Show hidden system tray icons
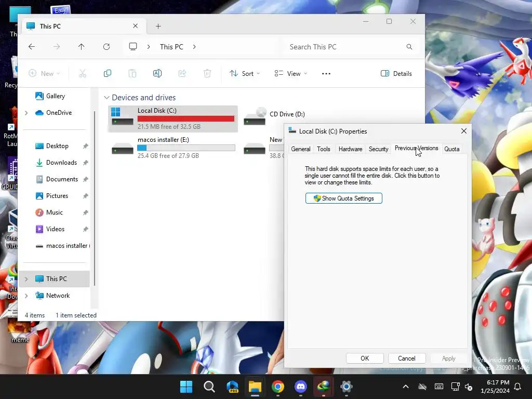Screen dimensions: 532x399 (406, 387)
